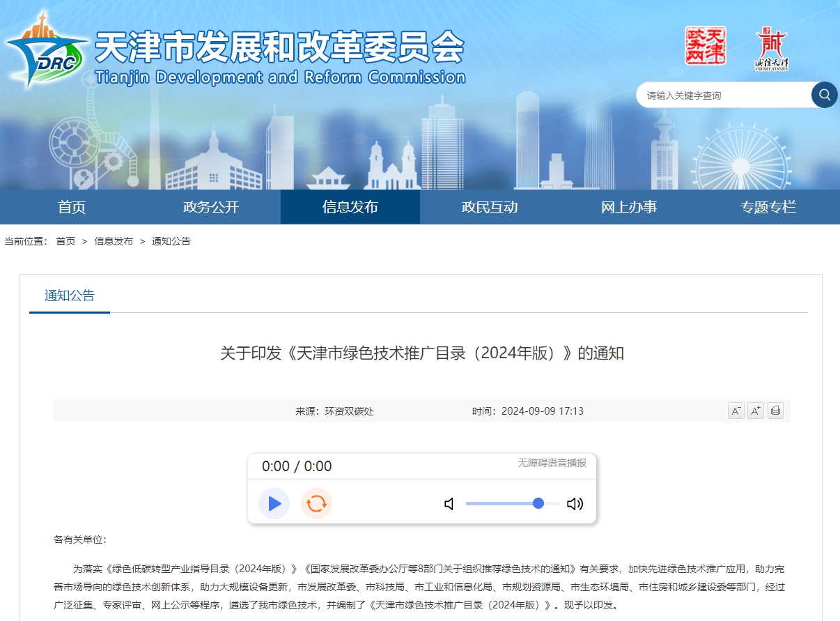Viewport: 840px width, 621px height.
Task: Select the 信息发布 navigation item
Action: coord(350,207)
